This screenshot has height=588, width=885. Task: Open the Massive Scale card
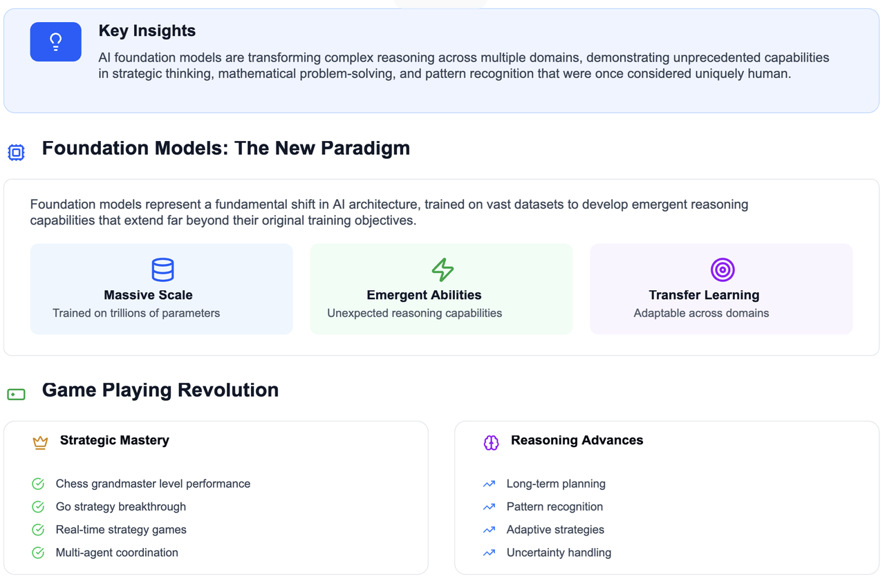click(162, 289)
